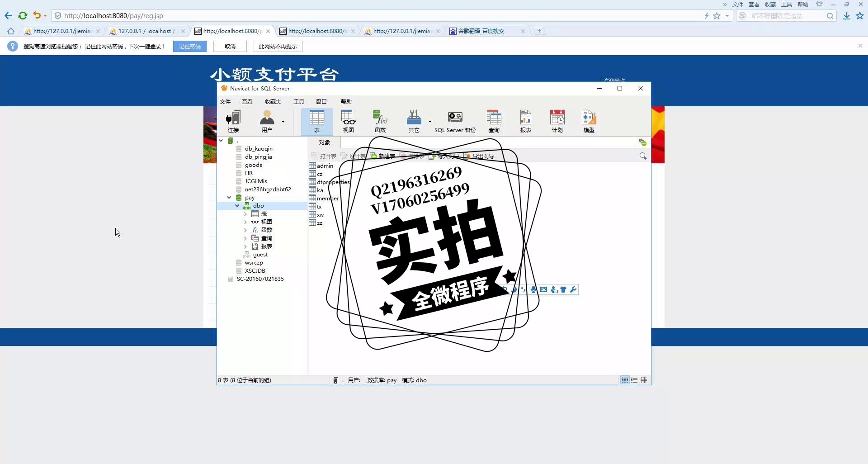Switch to ER diagram view in status bar

644,380
